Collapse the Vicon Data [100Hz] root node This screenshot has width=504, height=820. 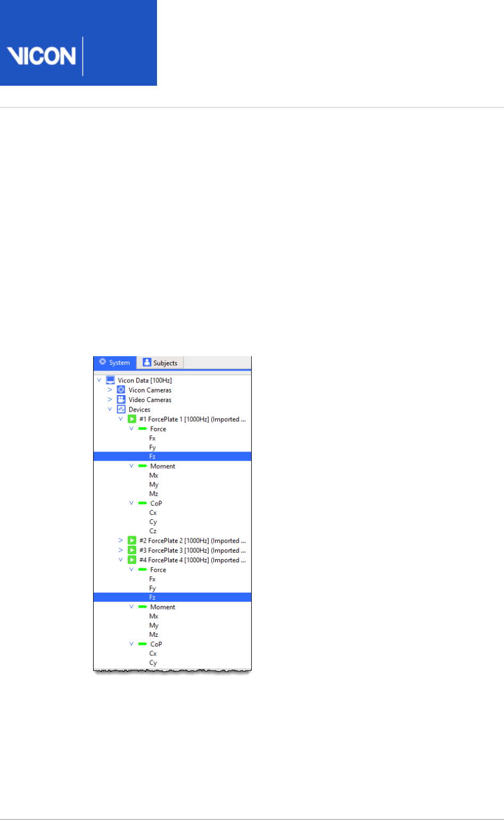pos(99,380)
